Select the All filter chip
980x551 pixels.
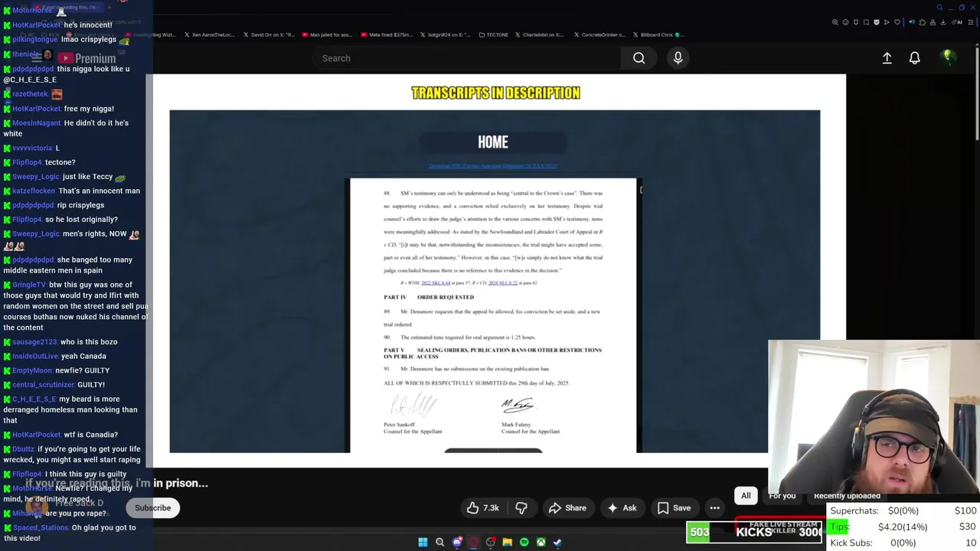point(746,496)
